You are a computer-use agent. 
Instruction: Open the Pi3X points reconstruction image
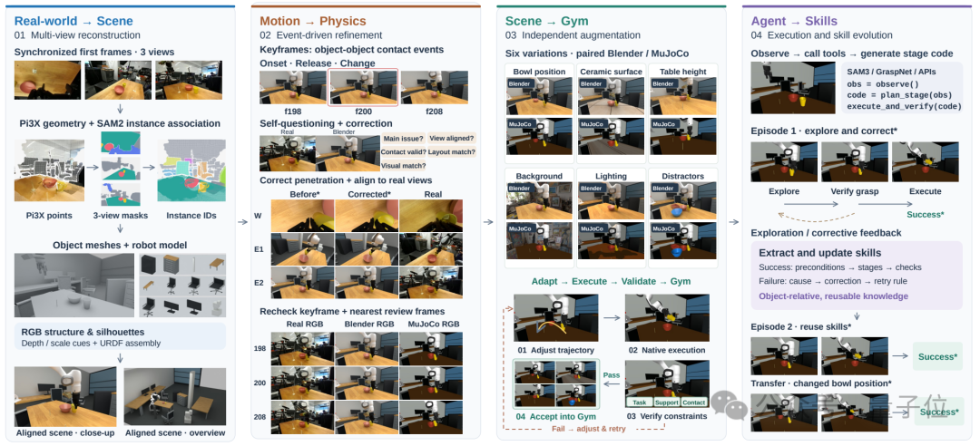(48, 170)
